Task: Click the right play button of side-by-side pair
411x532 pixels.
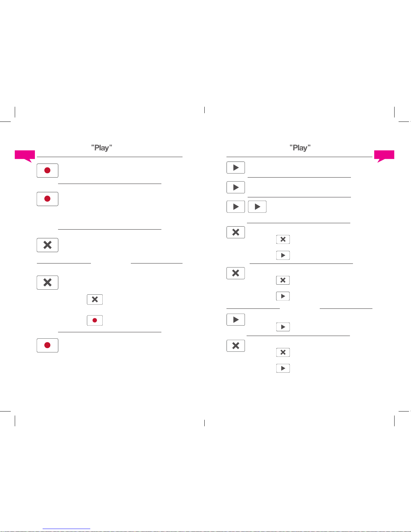Action: tap(257, 207)
